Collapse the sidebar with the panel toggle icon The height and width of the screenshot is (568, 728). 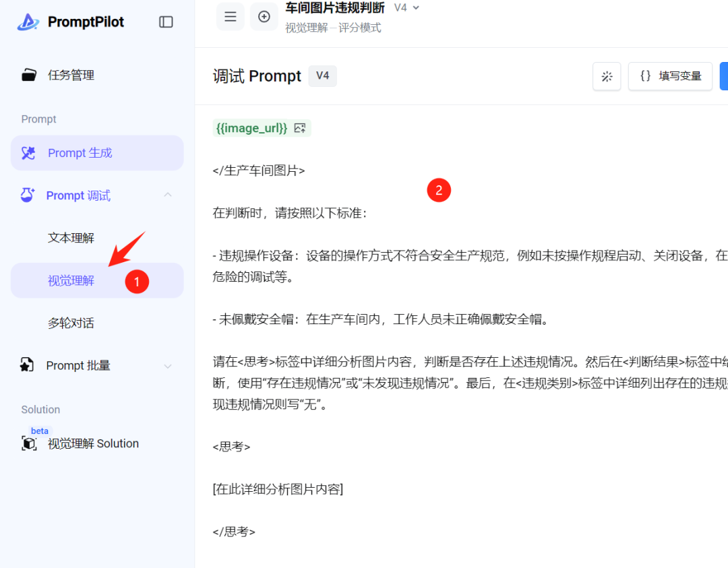[x=166, y=22]
